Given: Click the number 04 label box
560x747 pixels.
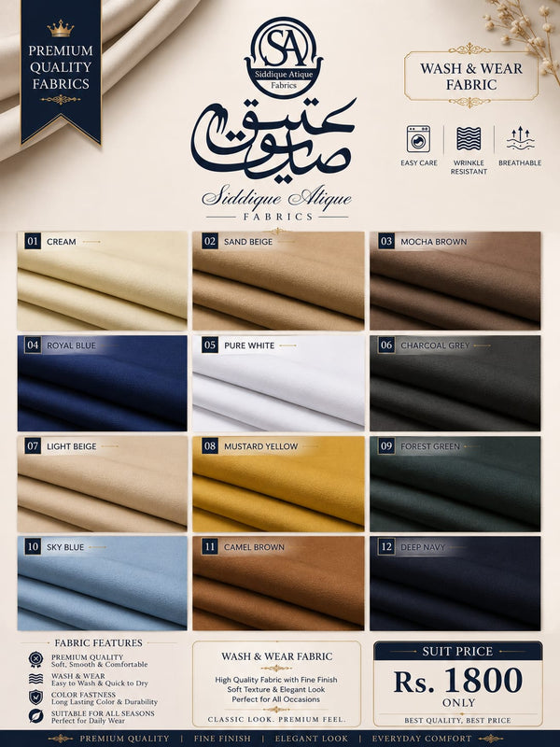Looking at the screenshot, I should (33, 345).
